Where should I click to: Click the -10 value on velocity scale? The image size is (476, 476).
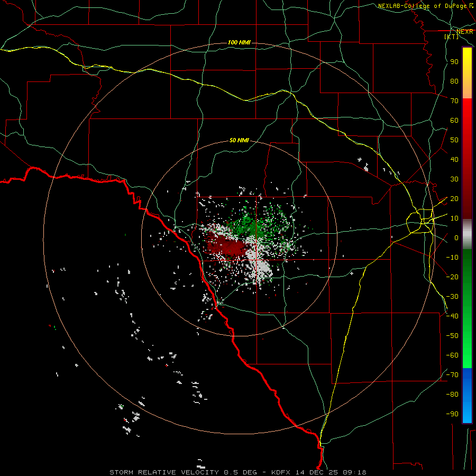point(452,258)
